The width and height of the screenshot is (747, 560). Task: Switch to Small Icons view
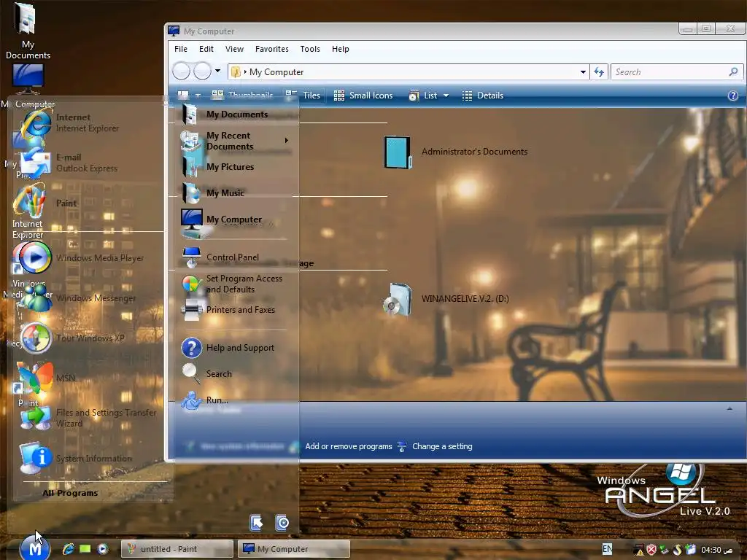(363, 96)
